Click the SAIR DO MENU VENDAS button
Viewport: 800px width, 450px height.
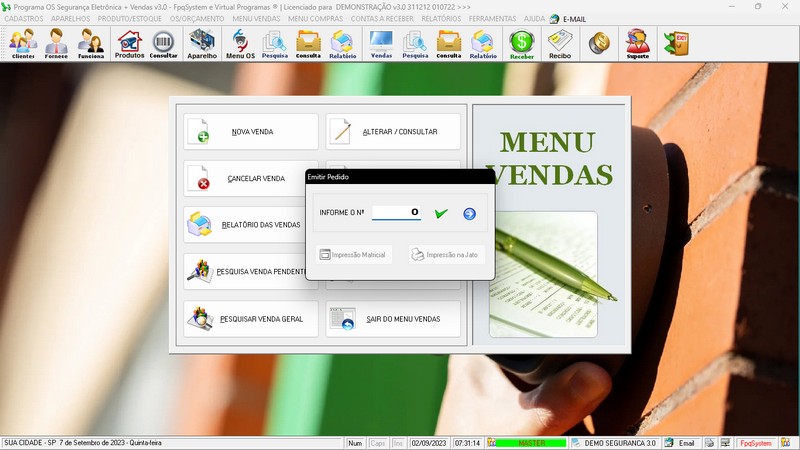click(x=393, y=319)
